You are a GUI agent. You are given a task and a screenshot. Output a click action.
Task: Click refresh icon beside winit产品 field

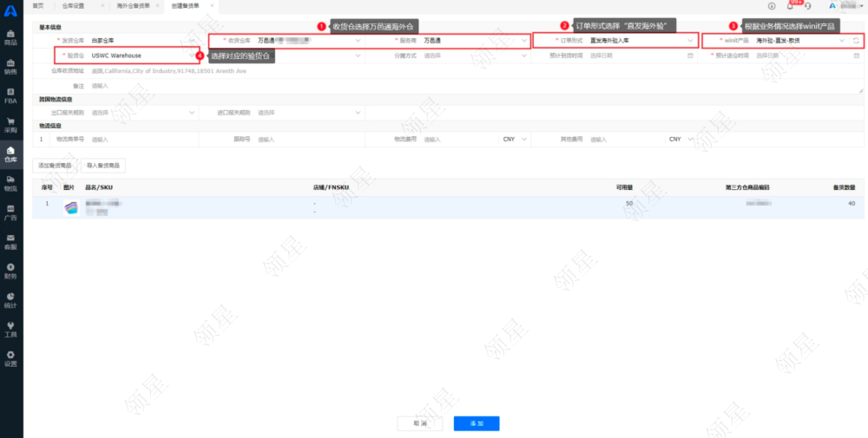pyautogui.click(x=857, y=41)
